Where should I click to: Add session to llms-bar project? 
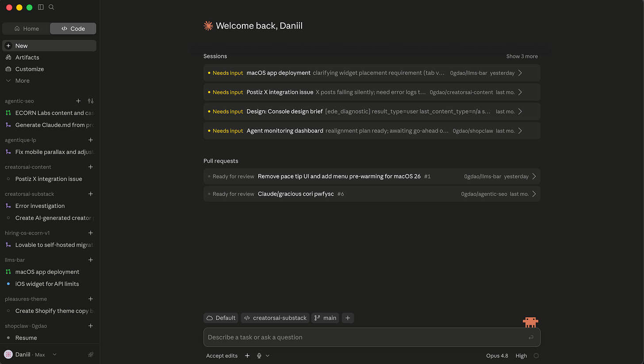(x=91, y=260)
